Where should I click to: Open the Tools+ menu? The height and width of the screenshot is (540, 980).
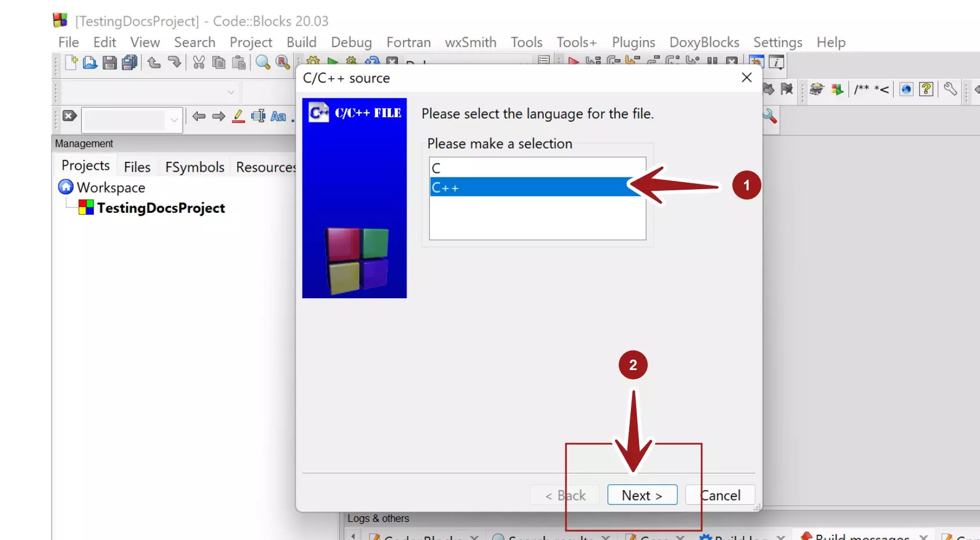(x=577, y=42)
